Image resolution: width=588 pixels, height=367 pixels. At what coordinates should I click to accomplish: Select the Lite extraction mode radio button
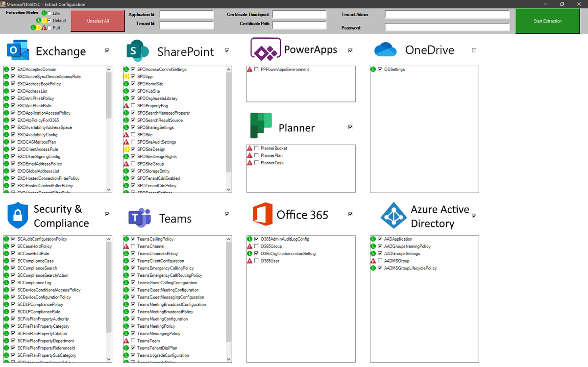click(x=49, y=13)
